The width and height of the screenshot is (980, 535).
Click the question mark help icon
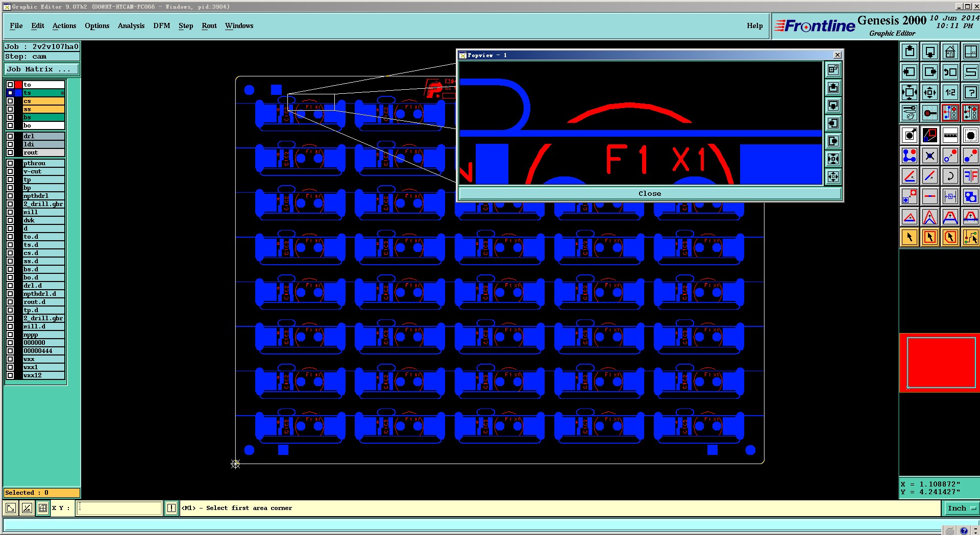click(970, 92)
